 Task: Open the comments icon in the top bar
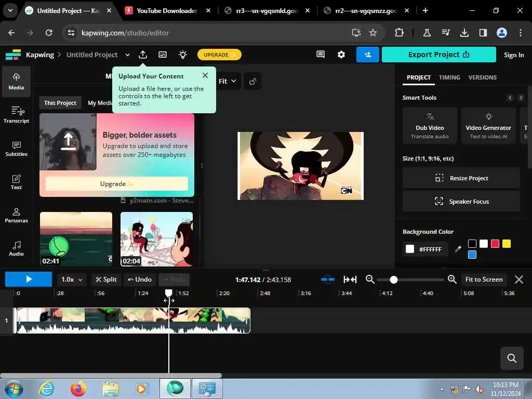click(x=320, y=54)
